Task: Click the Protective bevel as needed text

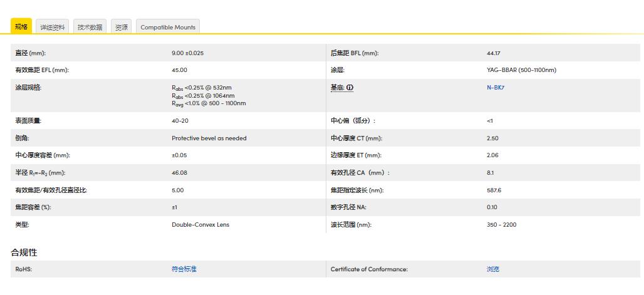Action: pyautogui.click(x=209, y=138)
